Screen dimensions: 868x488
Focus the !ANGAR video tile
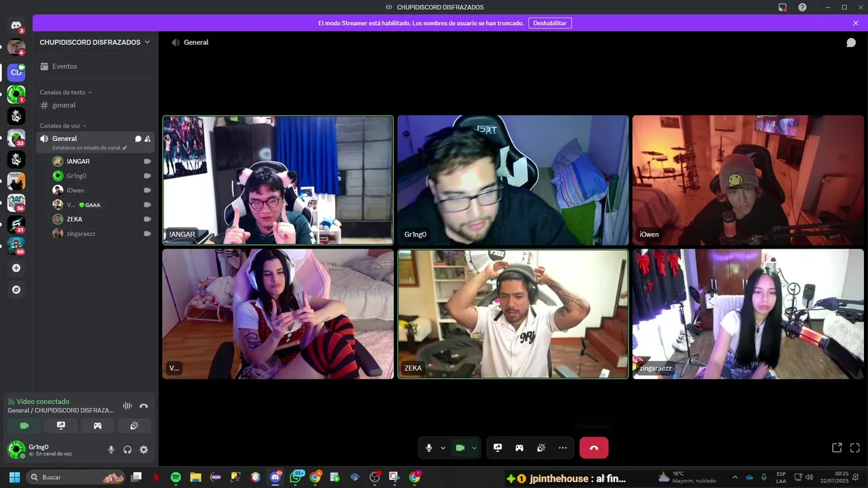[x=278, y=180]
